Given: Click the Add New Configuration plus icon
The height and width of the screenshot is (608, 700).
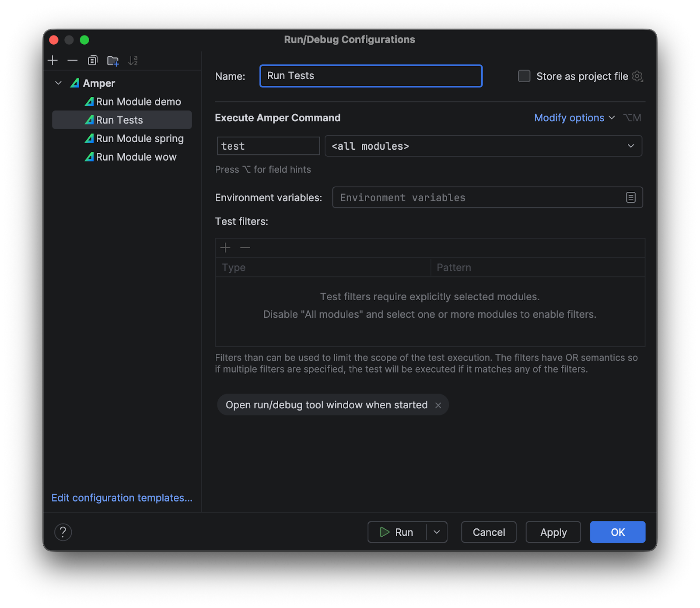Looking at the screenshot, I should 52,60.
